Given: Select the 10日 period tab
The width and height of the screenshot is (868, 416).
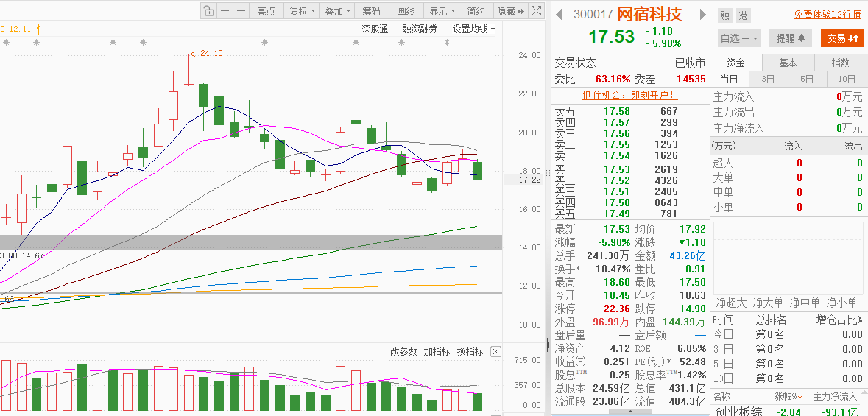Looking at the screenshot, I should tap(847, 80).
